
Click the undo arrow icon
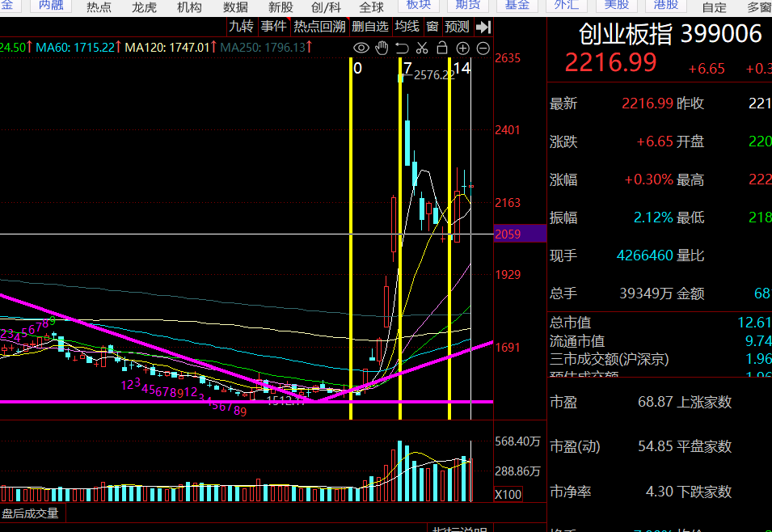coord(402,48)
